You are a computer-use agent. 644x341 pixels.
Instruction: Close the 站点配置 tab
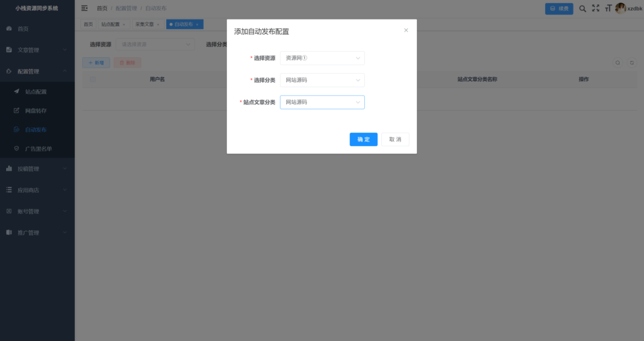[124, 25]
